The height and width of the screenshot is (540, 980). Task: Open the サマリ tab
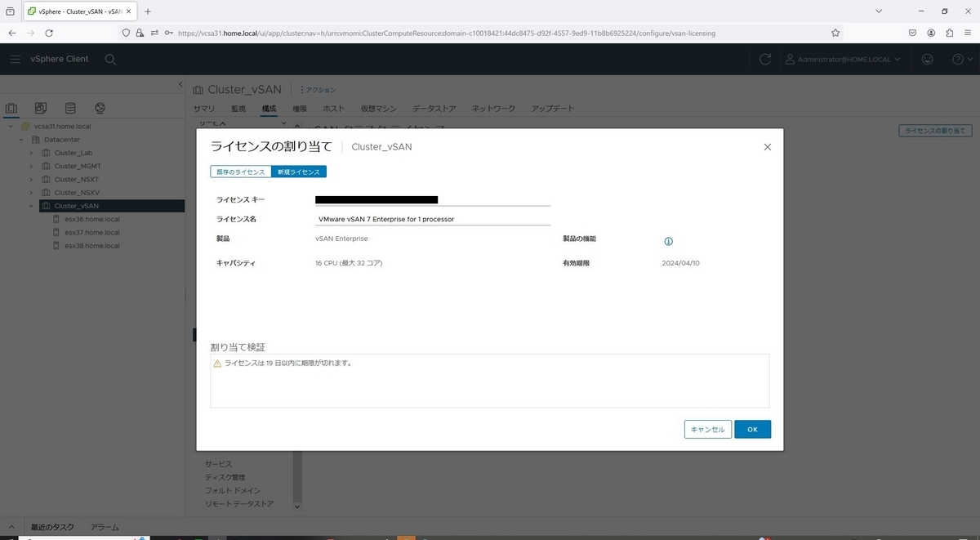(204, 109)
